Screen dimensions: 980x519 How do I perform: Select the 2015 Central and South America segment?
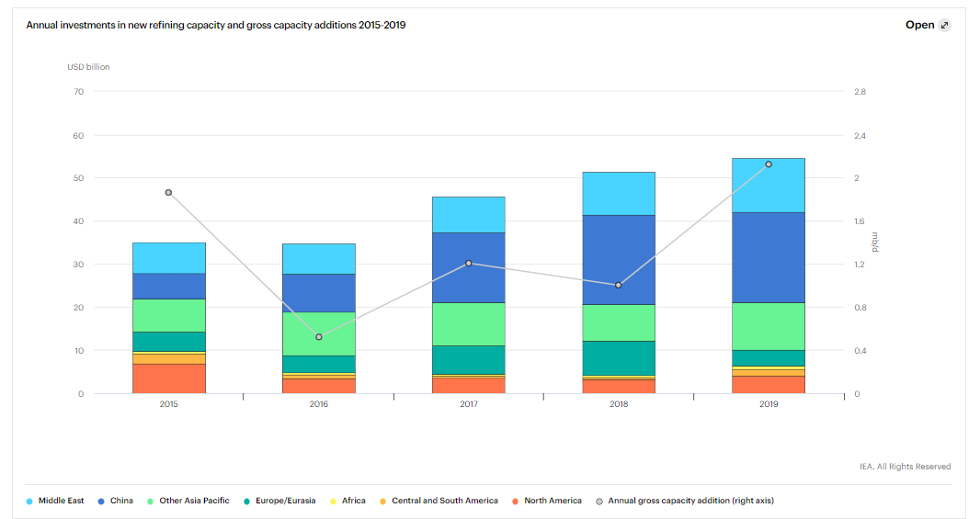169,359
